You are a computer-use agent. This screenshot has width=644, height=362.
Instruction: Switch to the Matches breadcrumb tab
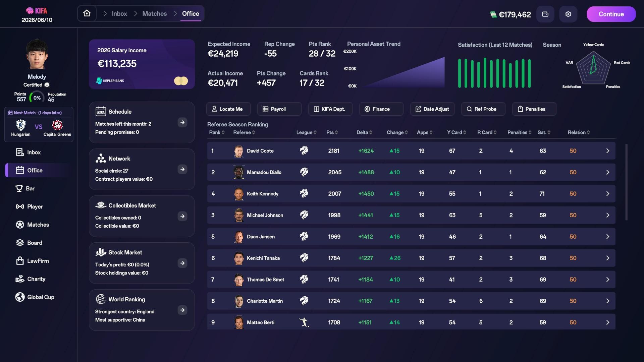[154, 14]
